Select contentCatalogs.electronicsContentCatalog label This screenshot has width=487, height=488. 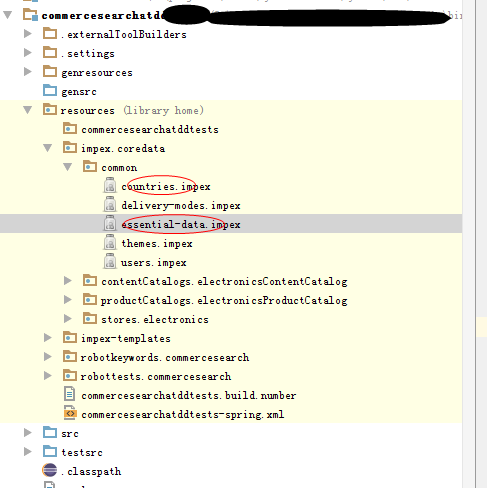point(224,281)
